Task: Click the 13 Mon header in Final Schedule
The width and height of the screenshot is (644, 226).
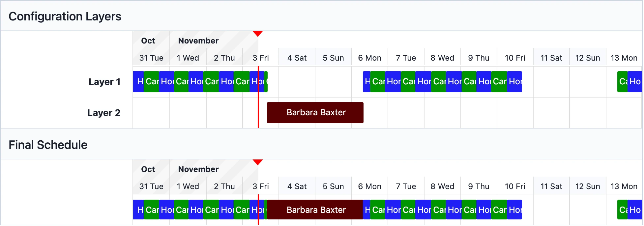Action: pyautogui.click(x=624, y=186)
